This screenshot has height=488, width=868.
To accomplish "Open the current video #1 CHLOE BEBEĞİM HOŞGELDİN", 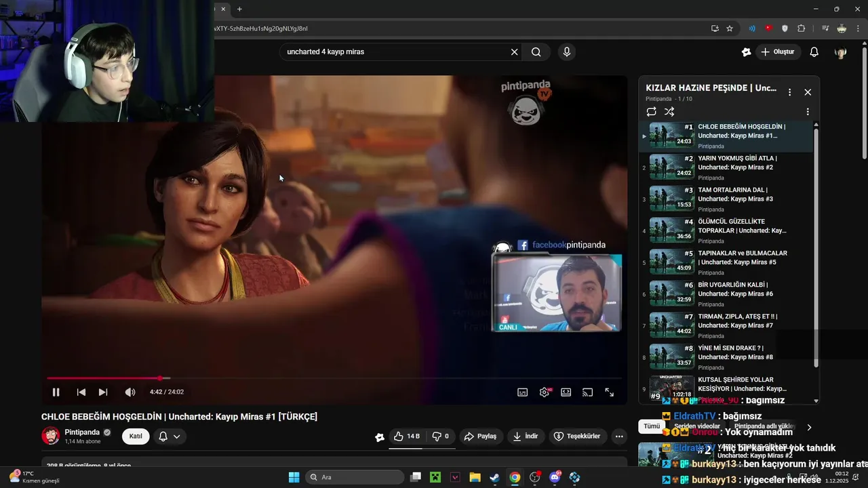I will coord(726,136).
